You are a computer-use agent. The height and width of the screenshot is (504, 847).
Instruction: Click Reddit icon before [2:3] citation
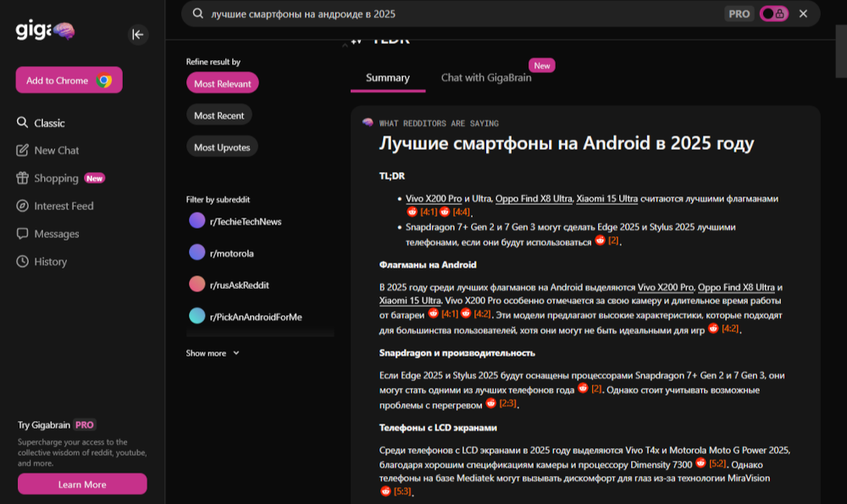pyautogui.click(x=490, y=403)
